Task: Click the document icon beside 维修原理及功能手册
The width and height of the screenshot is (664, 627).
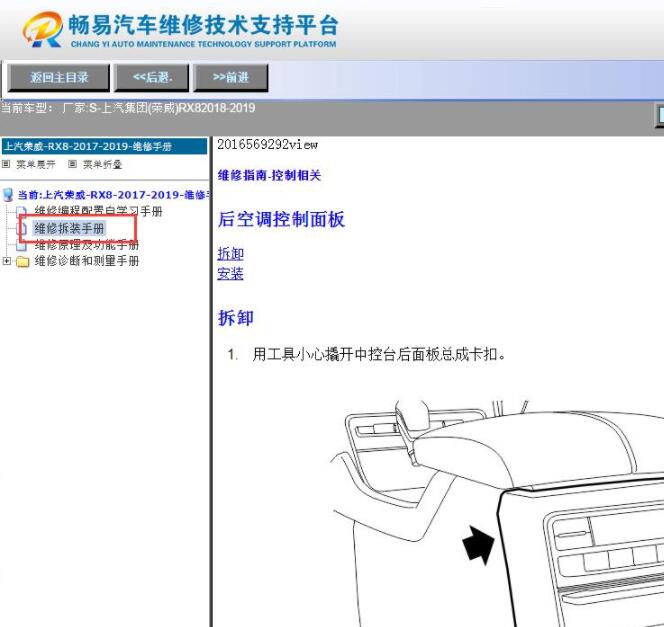Action: 21,245
